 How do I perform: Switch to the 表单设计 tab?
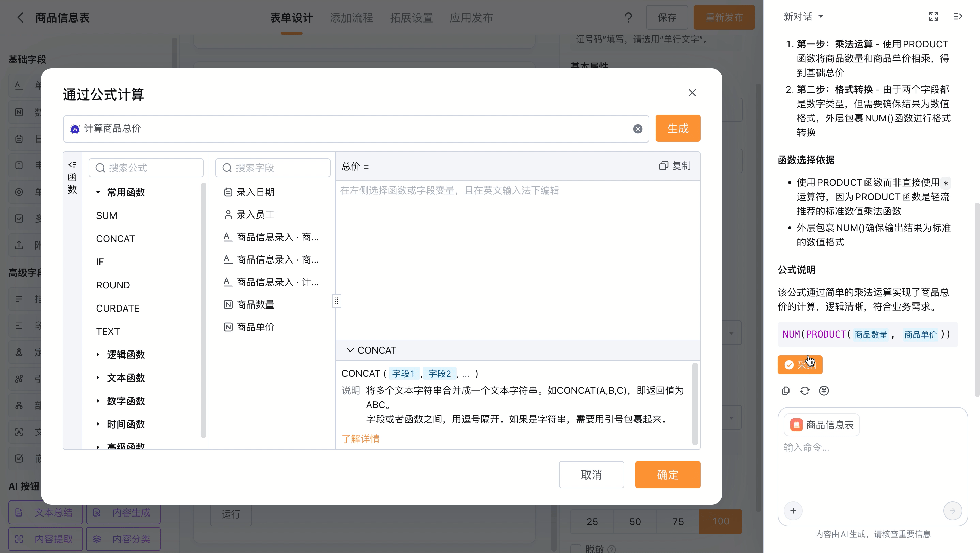(291, 17)
